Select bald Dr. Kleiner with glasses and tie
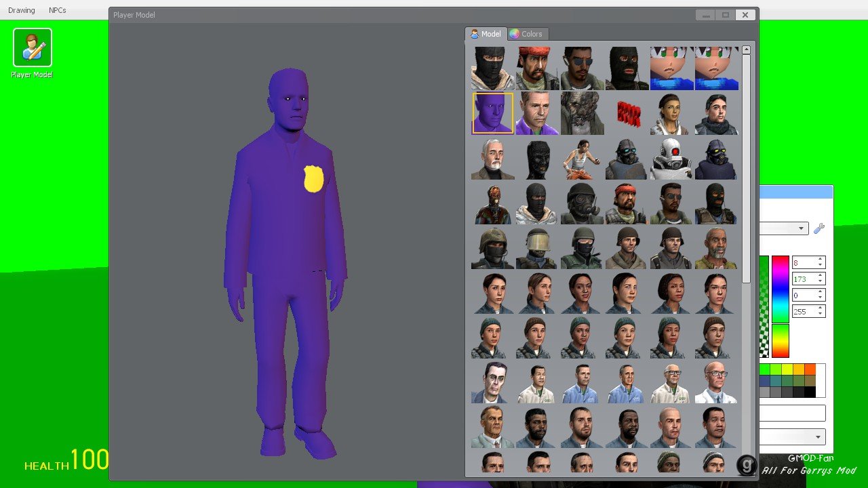This screenshot has height=488, width=868. coord(716,382)
